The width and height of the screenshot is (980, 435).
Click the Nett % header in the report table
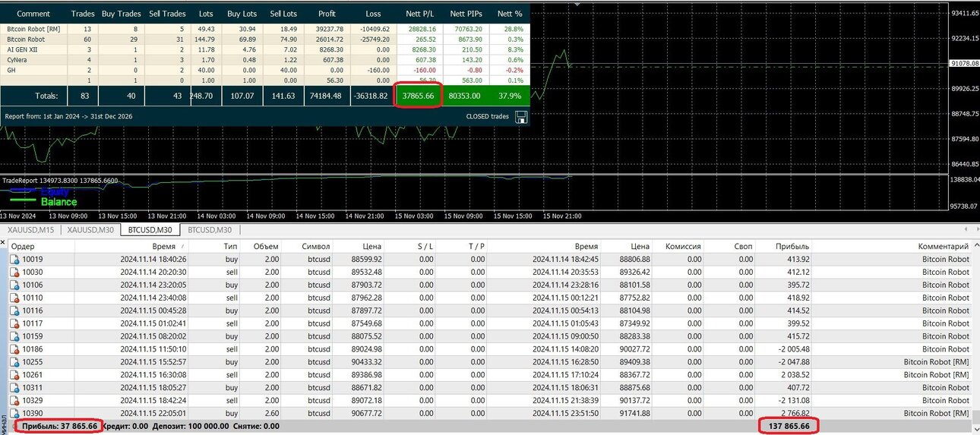pyautogui.click(x=509, y=14)
